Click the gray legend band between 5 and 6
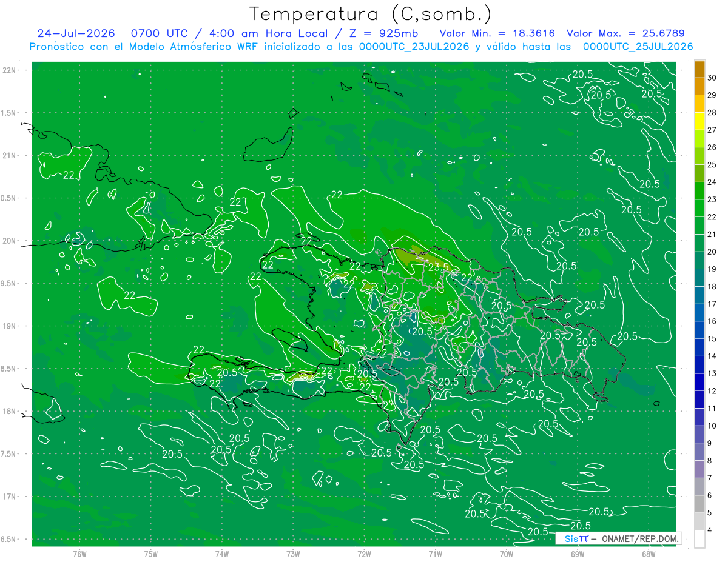The image size is (728, 562). 699,504
